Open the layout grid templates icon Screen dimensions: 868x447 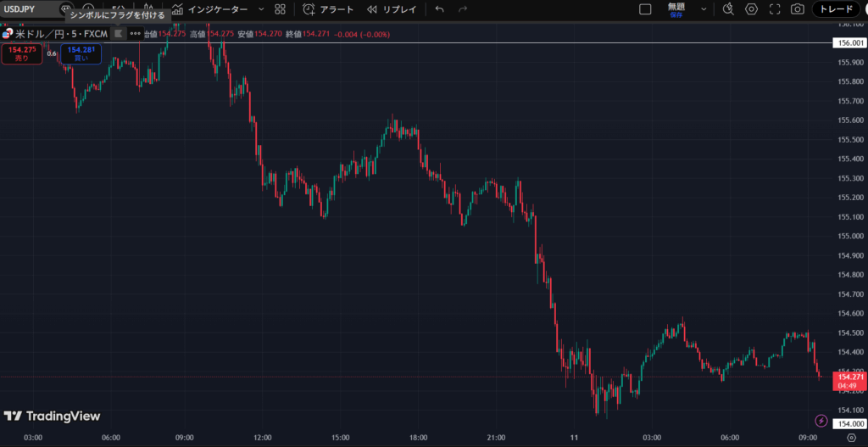pos(280,9)
